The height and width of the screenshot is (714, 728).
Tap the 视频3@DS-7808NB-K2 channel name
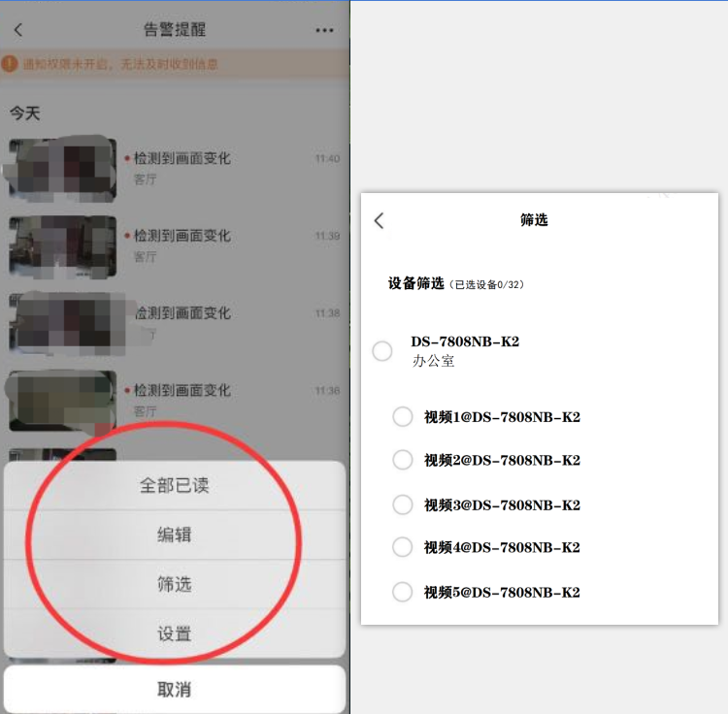click(x=502, y=504)
